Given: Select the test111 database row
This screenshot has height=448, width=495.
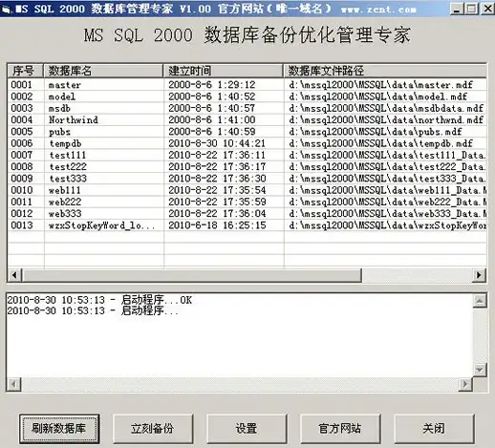Looking at the screenshot, I should coord(247,155).
